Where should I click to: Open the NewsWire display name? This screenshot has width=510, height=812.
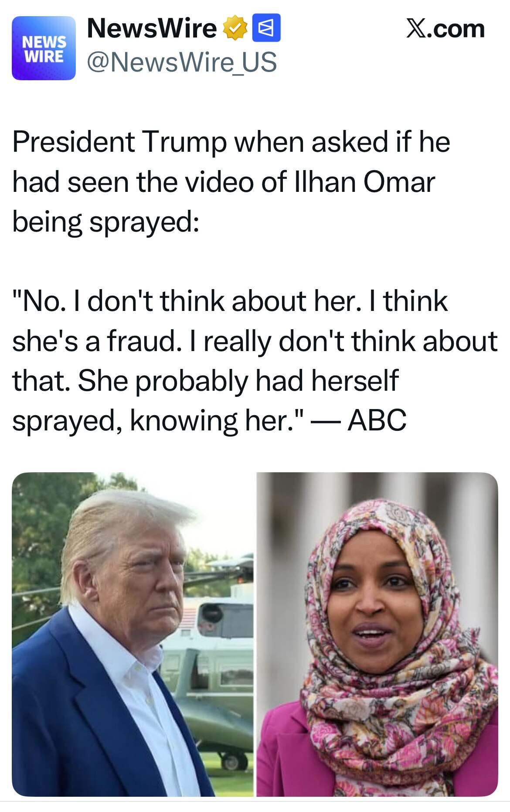pos(152,28)
